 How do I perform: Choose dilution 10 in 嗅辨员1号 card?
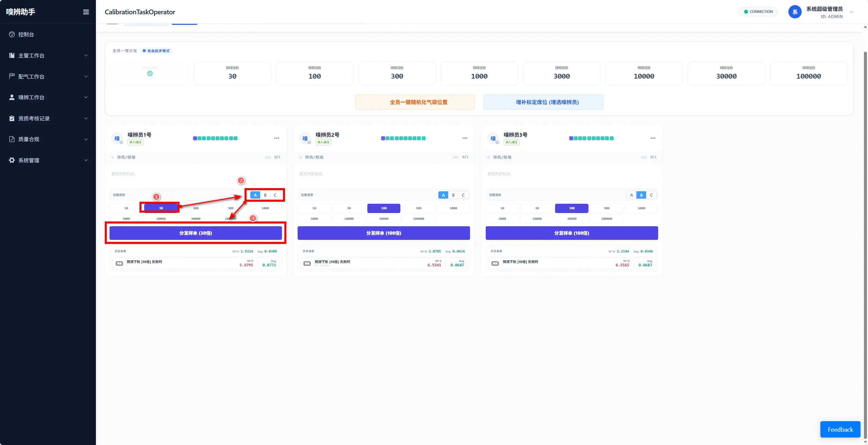pyautogui.click(x=126, y=208)
